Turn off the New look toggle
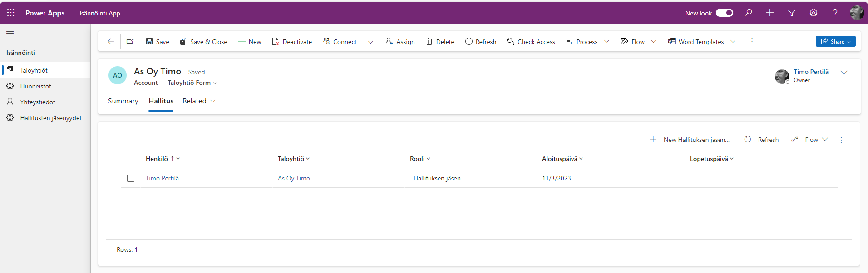 point(724,13)
